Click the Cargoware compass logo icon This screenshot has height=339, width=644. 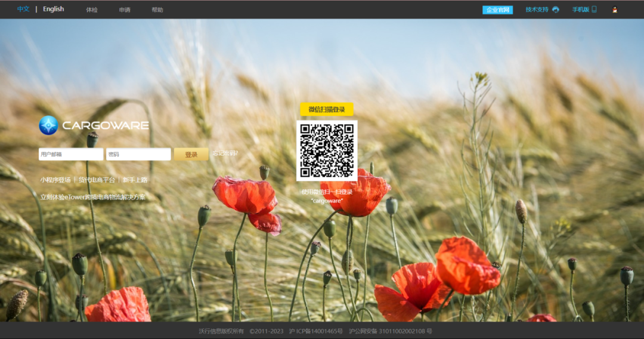coord(48,125)
